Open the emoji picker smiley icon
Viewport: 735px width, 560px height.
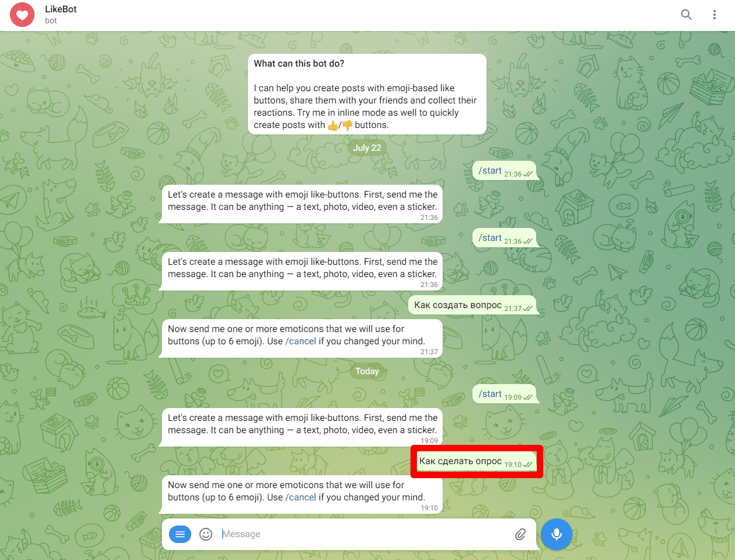click(x=206, y=534)
